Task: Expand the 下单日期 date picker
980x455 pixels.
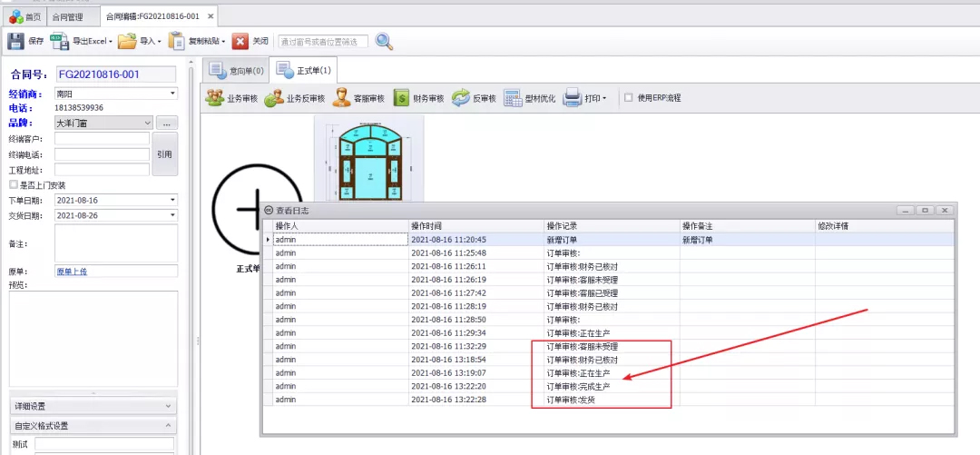Action: [x=171, y=200]
